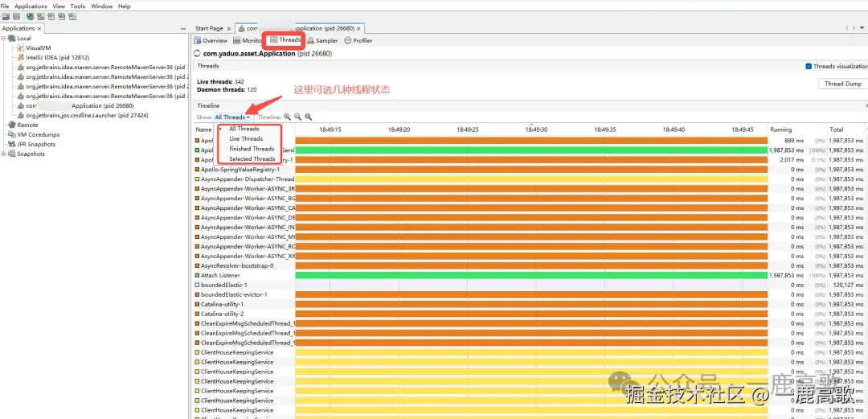Open the Window menu
The width and height of the screenshot is (868, 419).
[101, 6]
